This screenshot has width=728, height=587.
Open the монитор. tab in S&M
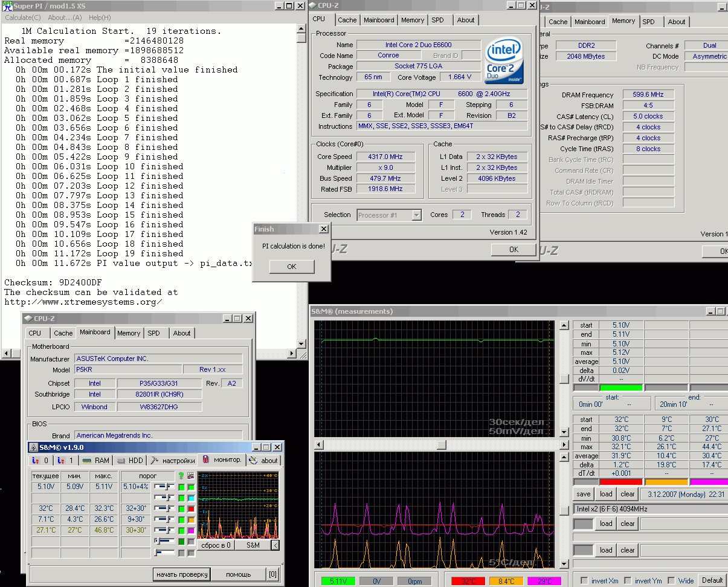pyautogui.click(x=222, y=459)
